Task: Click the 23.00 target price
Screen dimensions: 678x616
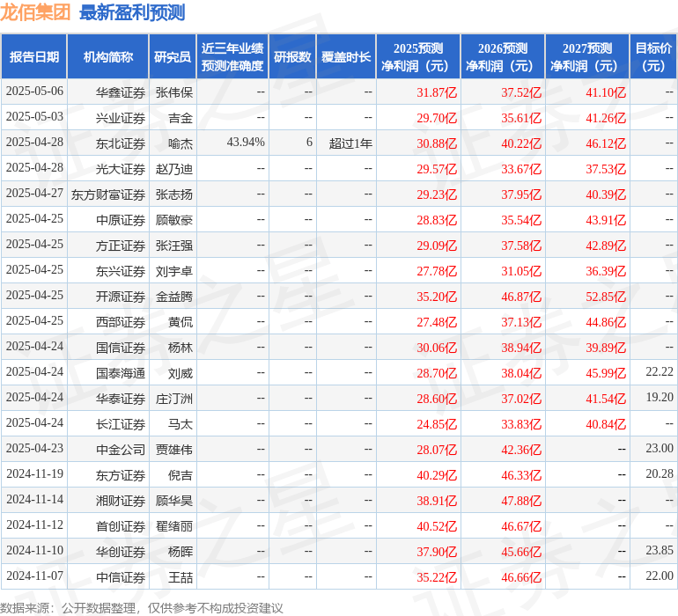Action: (x=660, y=448)
